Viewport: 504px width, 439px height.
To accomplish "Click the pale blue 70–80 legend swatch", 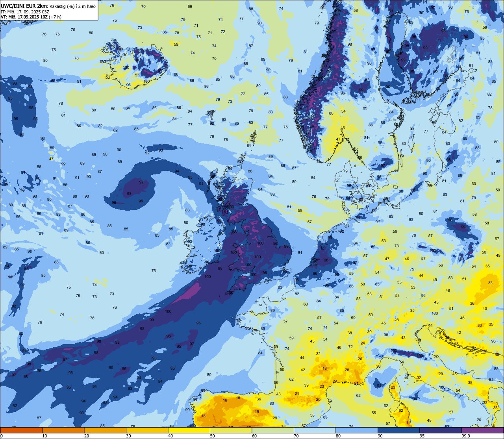I will tap(315, 430).
